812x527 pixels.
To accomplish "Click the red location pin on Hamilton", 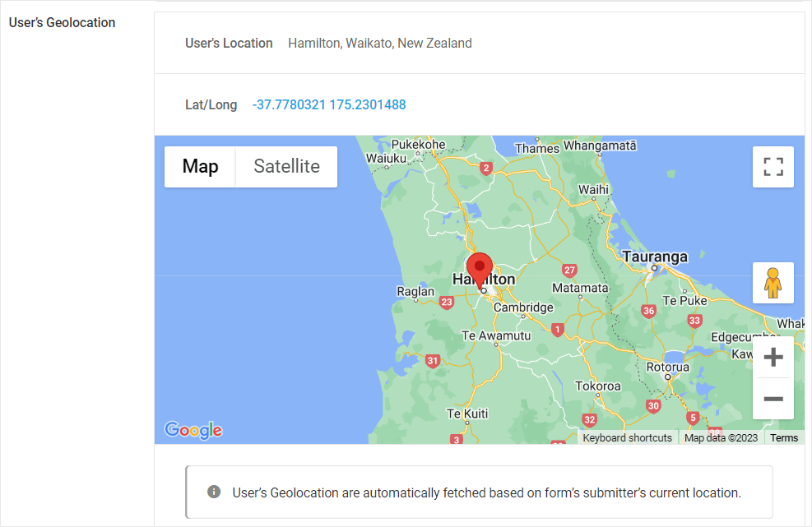I will 480,269.
